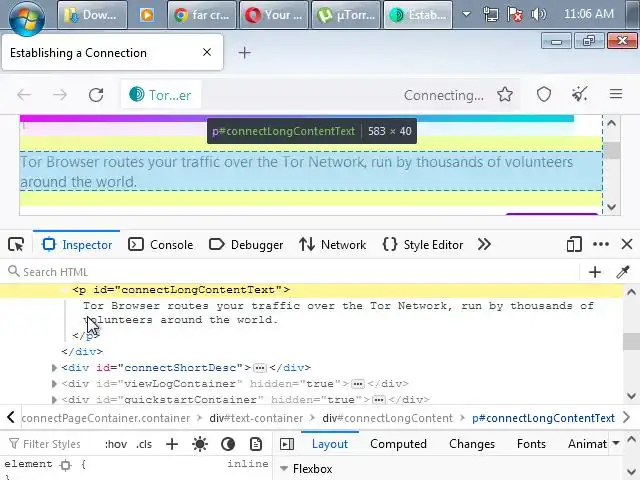Expand the viewLogContainer div node
The height and width of the screenshot is (480, 640).
(x=54, y=384)
